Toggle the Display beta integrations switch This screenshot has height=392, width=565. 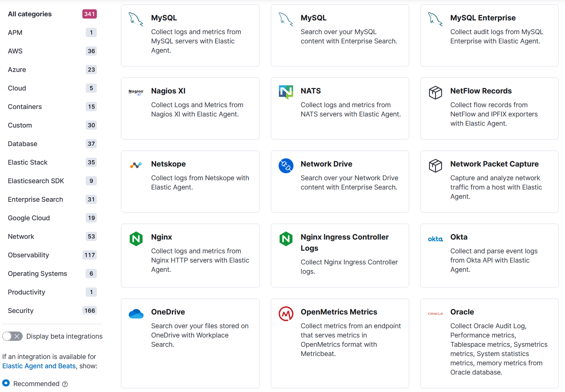point(13,336)
